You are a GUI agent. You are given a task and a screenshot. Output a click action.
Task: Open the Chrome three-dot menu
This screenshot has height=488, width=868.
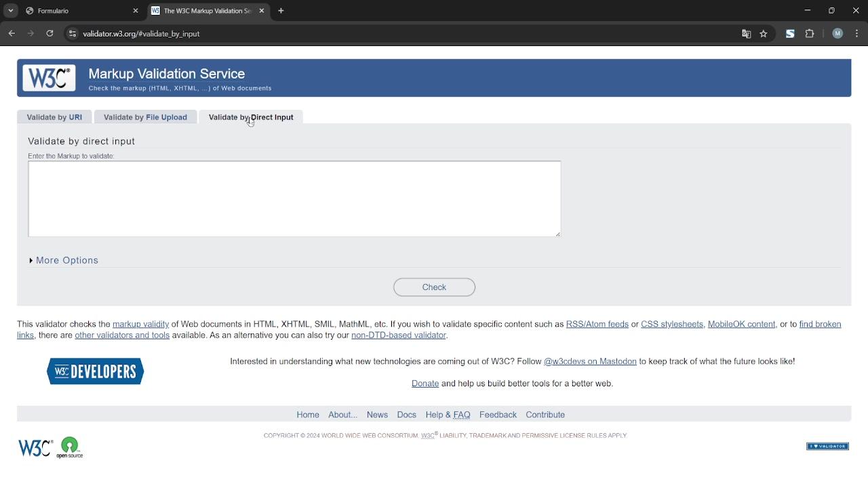pyautogui.click(x=857, y=34)
